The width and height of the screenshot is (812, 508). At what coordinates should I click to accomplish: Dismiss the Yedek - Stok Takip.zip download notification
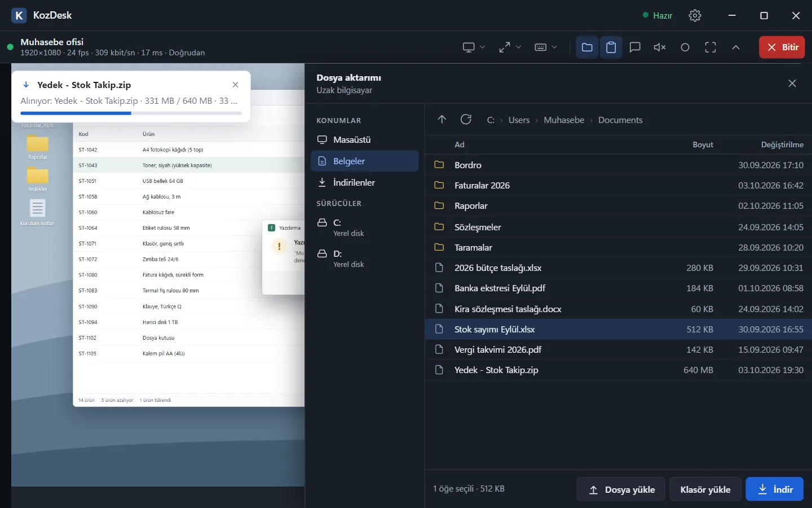236,85
